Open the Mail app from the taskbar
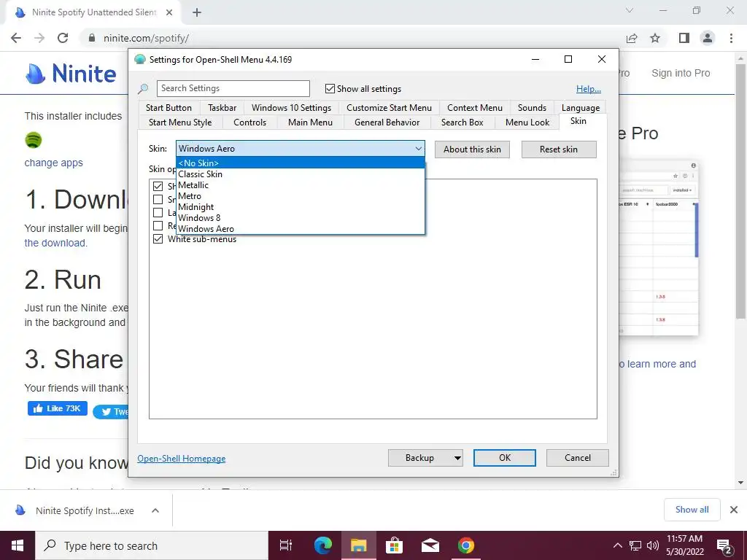 click(430, 545)
